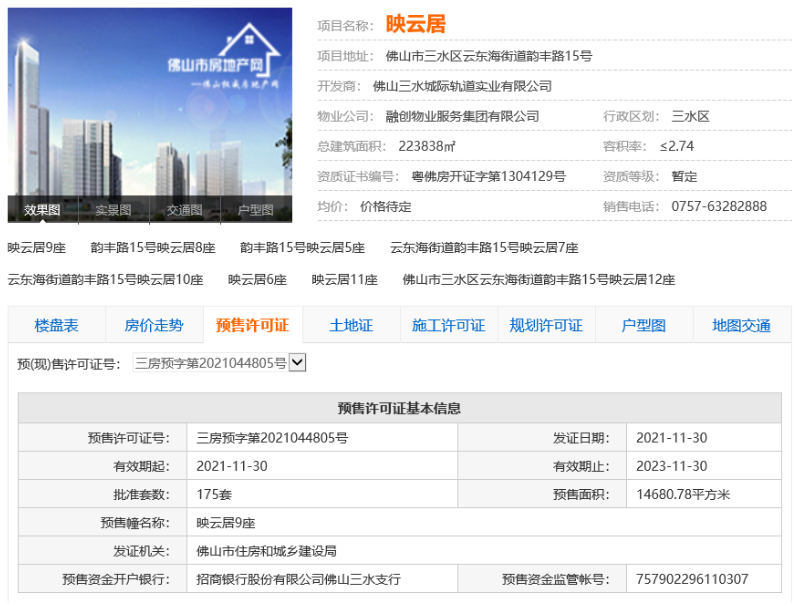797x605 pixels.
Task: Select the 预售许可证 tab
Action: (x=252, y=325)
